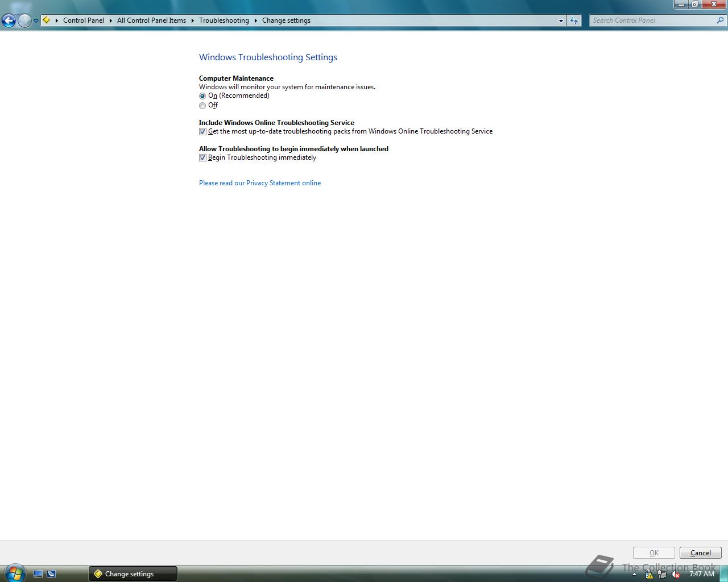
Task: Go back with the Back arrow button
Action: point(9,21)
